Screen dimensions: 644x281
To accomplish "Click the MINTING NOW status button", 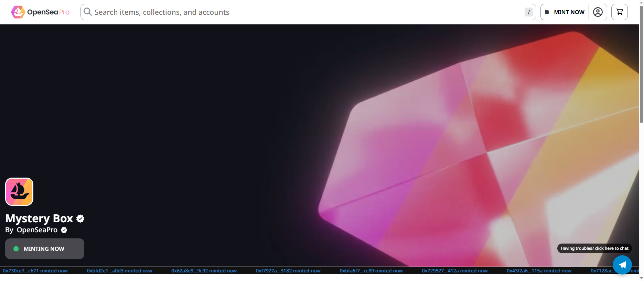I will point(45,249).
